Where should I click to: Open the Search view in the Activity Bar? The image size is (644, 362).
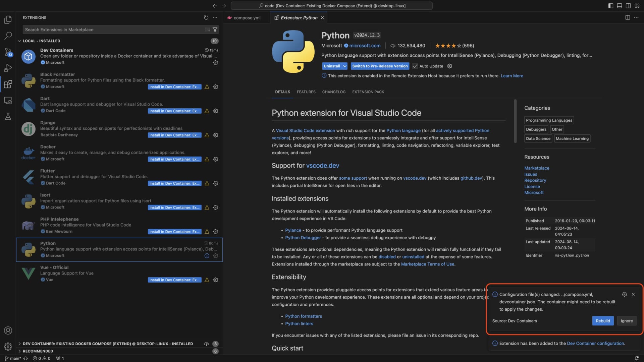tap(8, 36)
